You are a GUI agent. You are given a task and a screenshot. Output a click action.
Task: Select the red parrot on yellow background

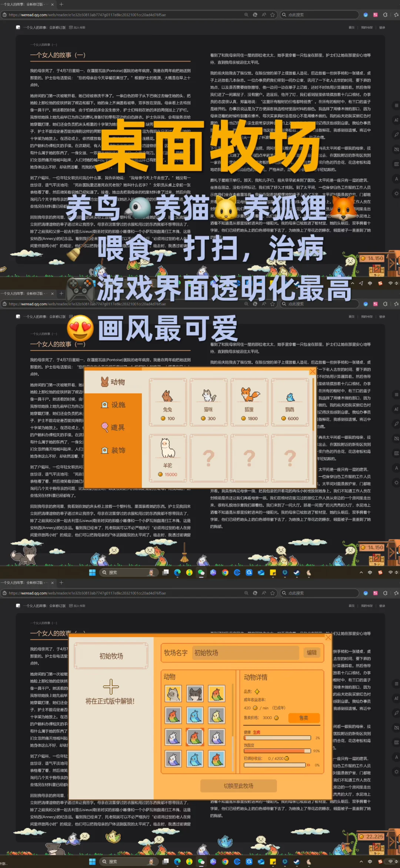coord(217,694)
